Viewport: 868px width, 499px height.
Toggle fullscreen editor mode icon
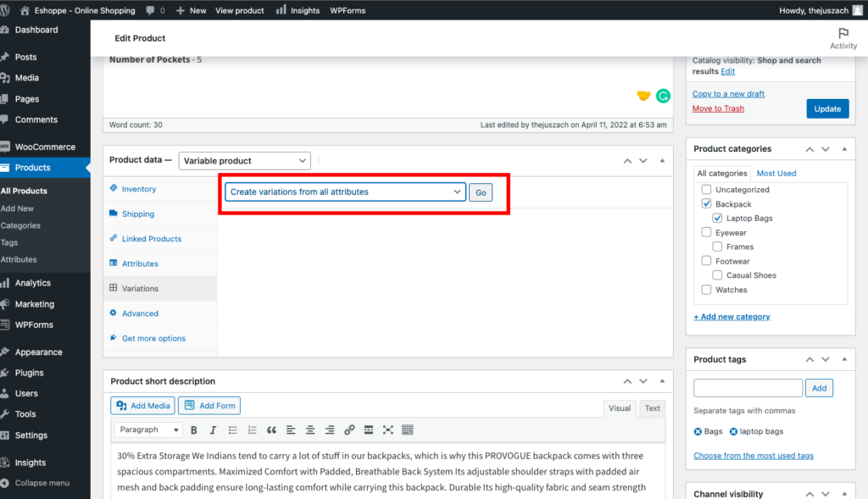[x=387, y=430]
